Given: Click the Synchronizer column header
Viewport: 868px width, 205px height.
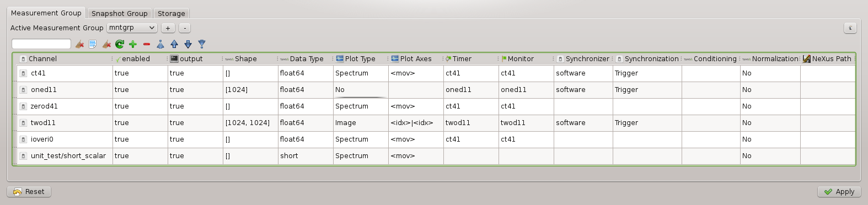Looking at the screenshot, I should tap(583, 58).
